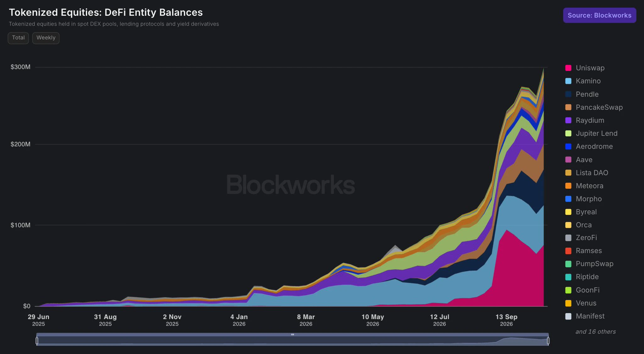
Task: Select the Total view option
Action: pos(18,38)
